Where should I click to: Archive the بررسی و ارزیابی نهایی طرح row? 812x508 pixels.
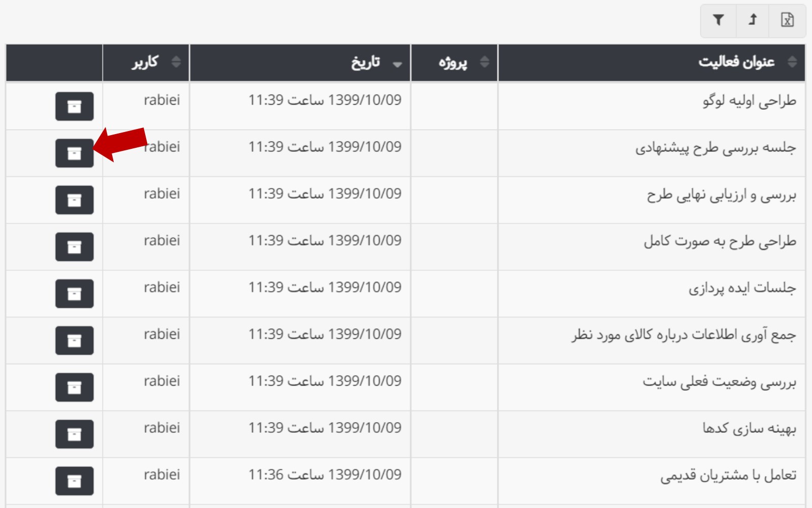pos(75,200)
